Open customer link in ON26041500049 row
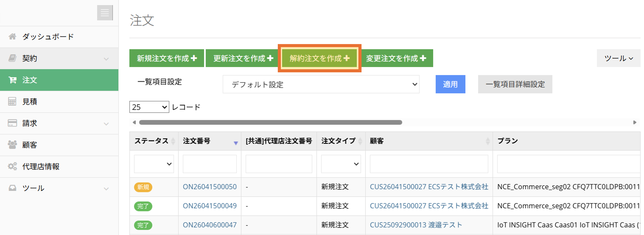644x235 pixels. tap(429, 206)
